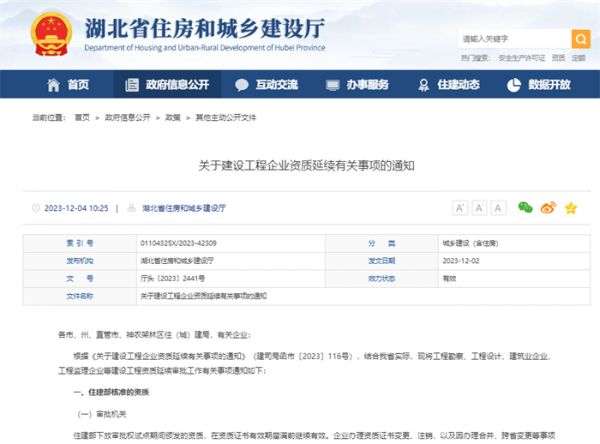The image size is (600, 444).
Task: Decrease the font size with the A- button
Action: 479,208
